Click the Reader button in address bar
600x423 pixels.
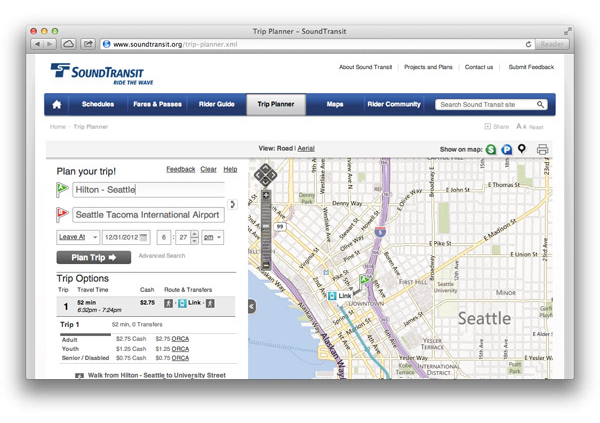552,44
